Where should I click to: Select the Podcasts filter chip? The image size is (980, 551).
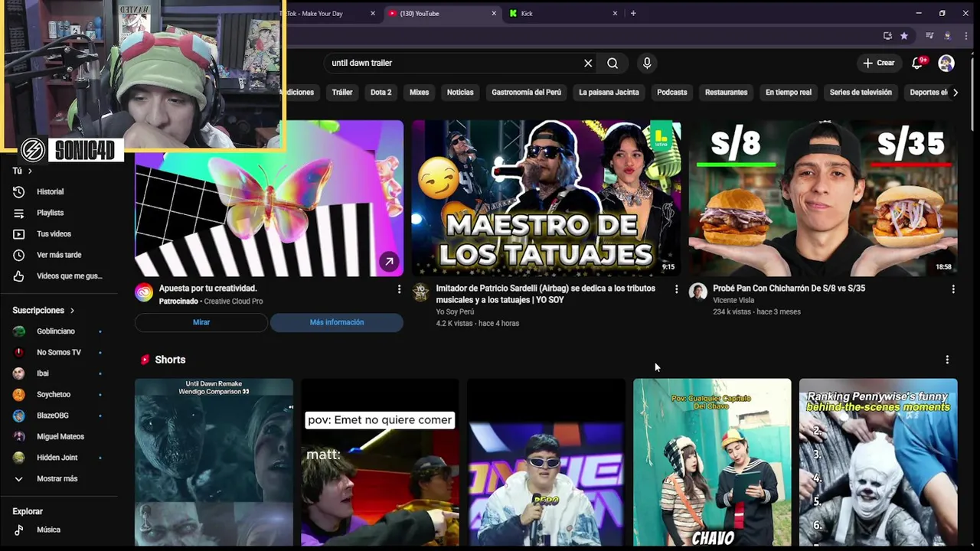coord(672,93)
